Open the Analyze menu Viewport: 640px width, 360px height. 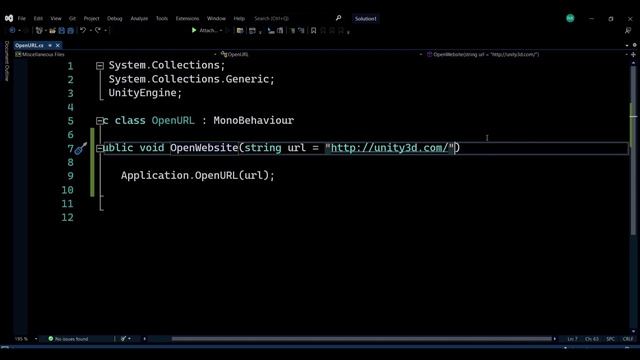coord(139,18)
